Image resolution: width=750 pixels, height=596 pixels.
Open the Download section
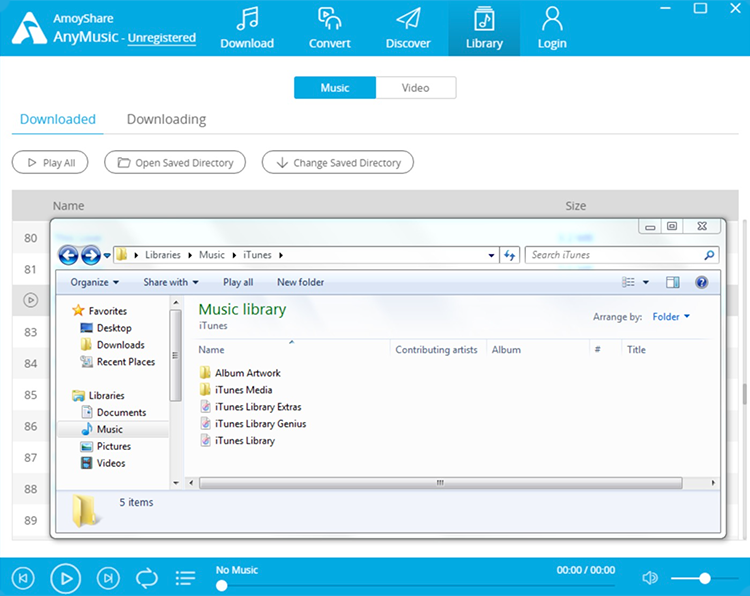pos(247,29)
